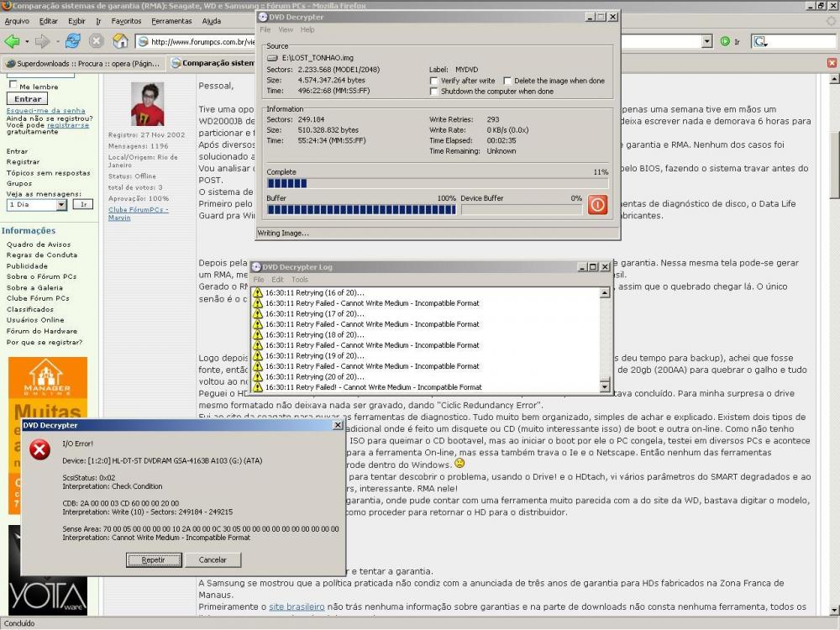Click the Firefox stop loading icon
Image resolution: width=840 pixels, height=630 pixels.
click(x=97, y=41)
